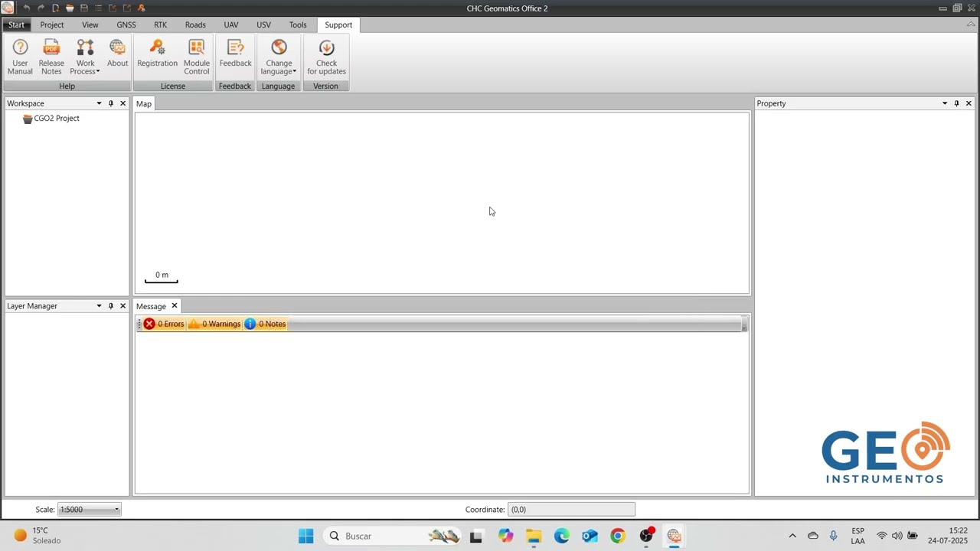Open Module Control
The width and height of the screenshot is (980, 551).
pos(196,57)
